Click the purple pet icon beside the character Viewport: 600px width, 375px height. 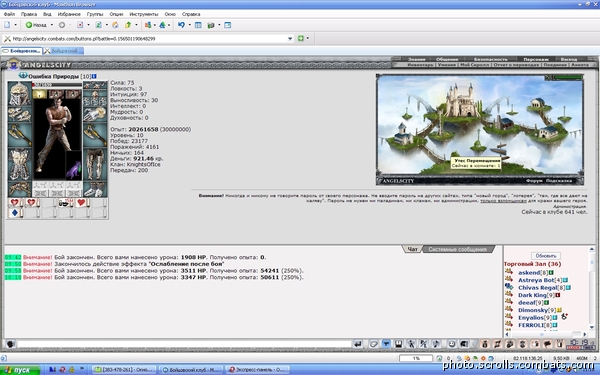coord(73,170)
